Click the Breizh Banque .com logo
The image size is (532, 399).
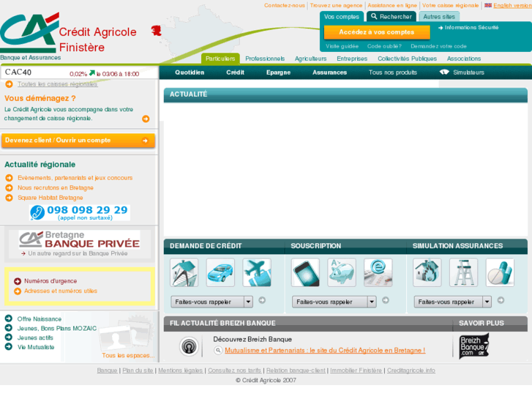474,346
